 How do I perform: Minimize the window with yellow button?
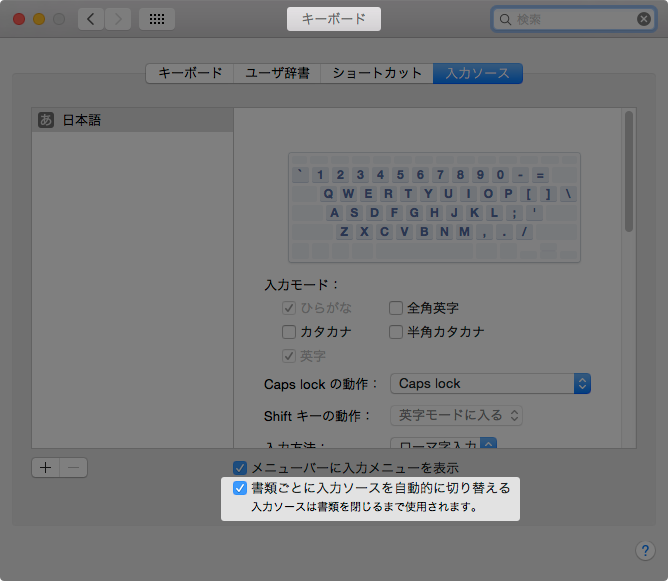39,19
